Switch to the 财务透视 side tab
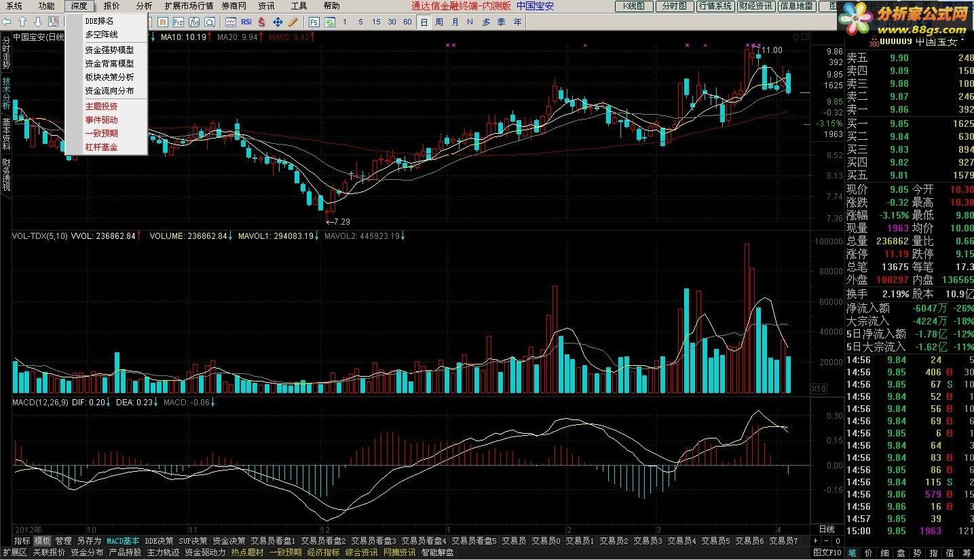974x560 pixels. 6,175
